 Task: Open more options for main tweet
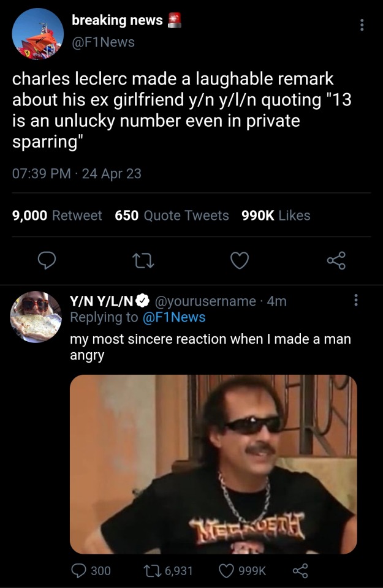click(x=362, y=25)
